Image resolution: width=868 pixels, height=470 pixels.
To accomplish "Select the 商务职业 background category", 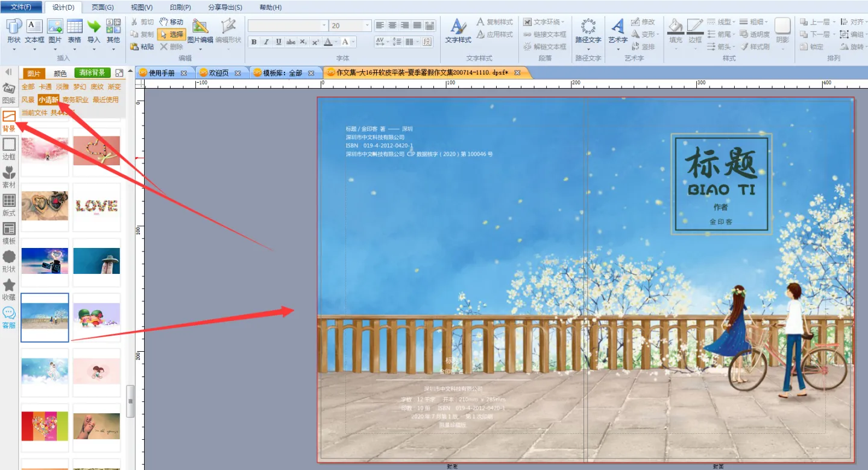I will pyautogui.click(x=75, y=100).
